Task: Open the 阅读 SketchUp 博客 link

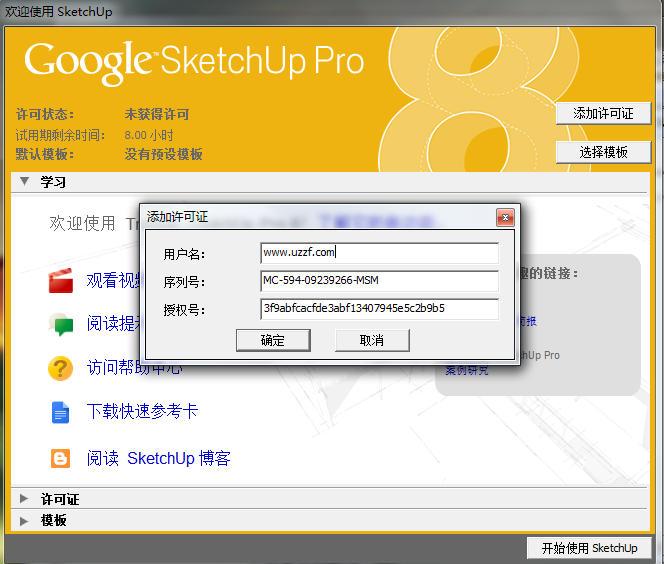Action: 158,458
